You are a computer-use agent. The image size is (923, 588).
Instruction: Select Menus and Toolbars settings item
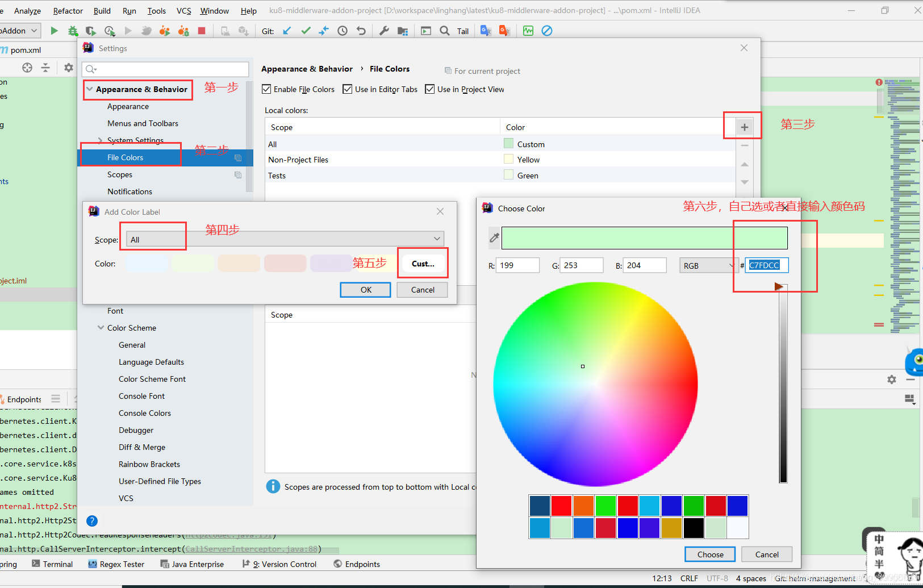click(143, 123)
